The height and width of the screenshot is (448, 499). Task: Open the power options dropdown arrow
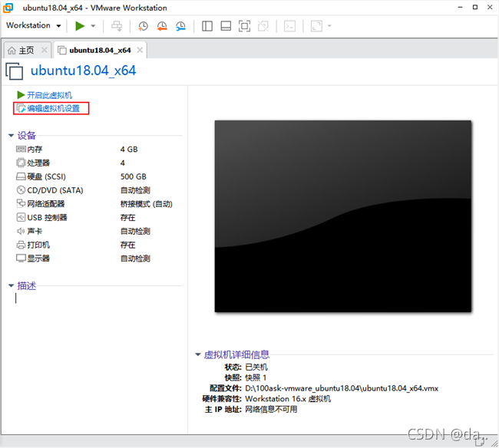click(x=94, y=26)
